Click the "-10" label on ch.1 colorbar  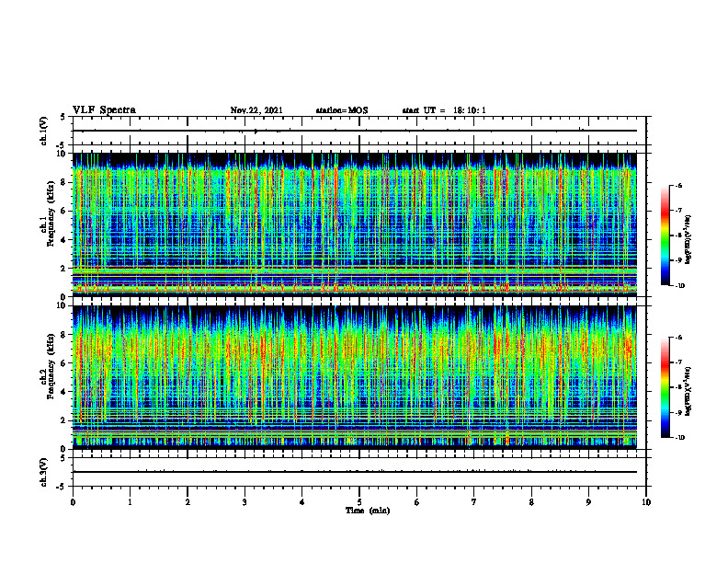coord(679,286)
